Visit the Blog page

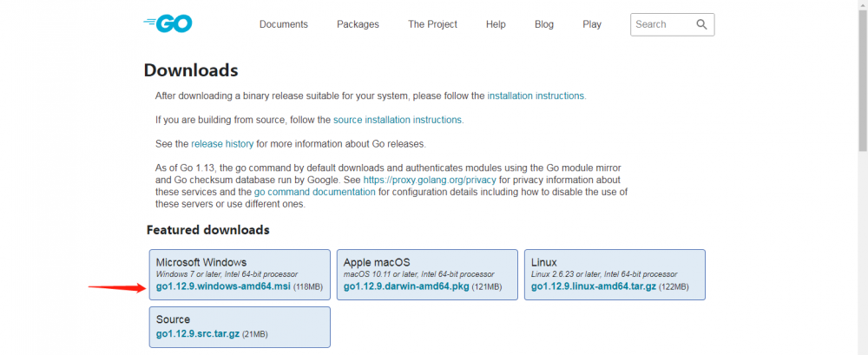tap(544, 24)
